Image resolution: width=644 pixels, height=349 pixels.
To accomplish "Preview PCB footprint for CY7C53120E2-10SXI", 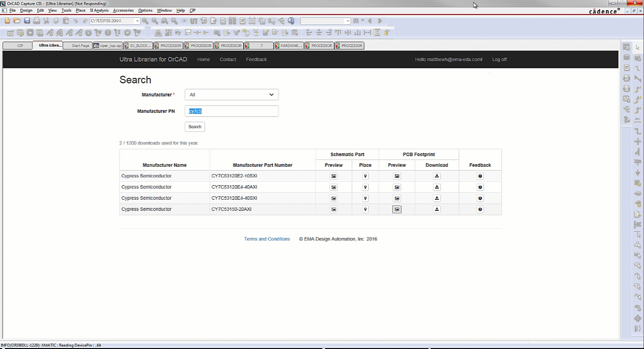I will click(x=397, y=176).
